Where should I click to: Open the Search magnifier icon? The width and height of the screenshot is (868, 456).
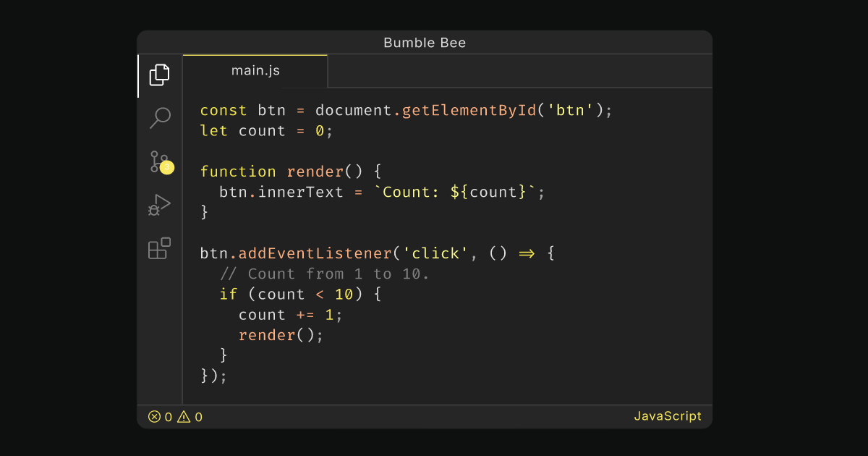(x=160, y=118)
